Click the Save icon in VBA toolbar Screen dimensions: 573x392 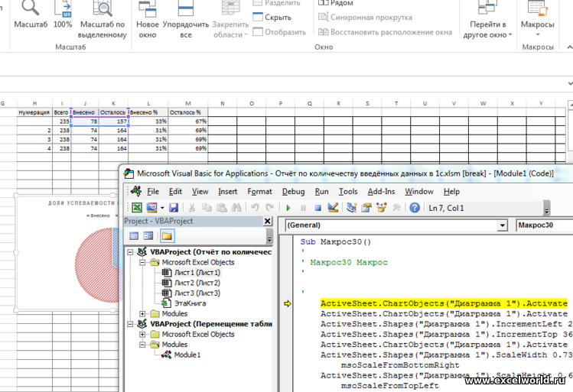(174, 207)
